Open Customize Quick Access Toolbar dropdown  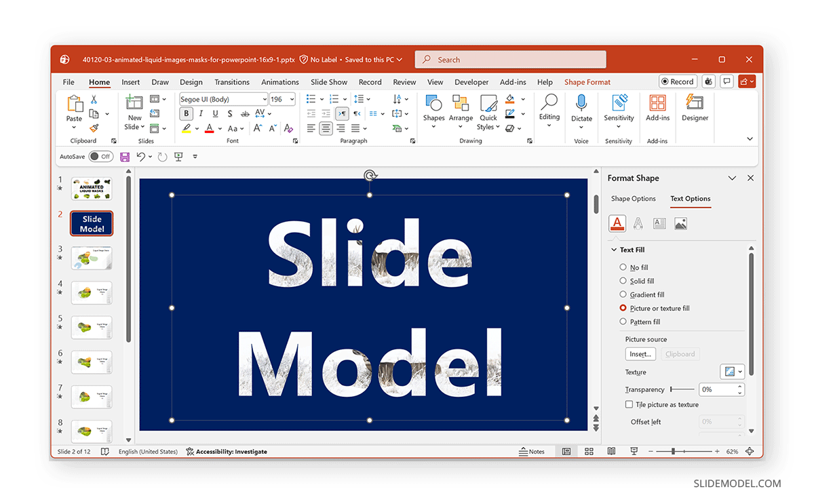(x=195, y=157)
